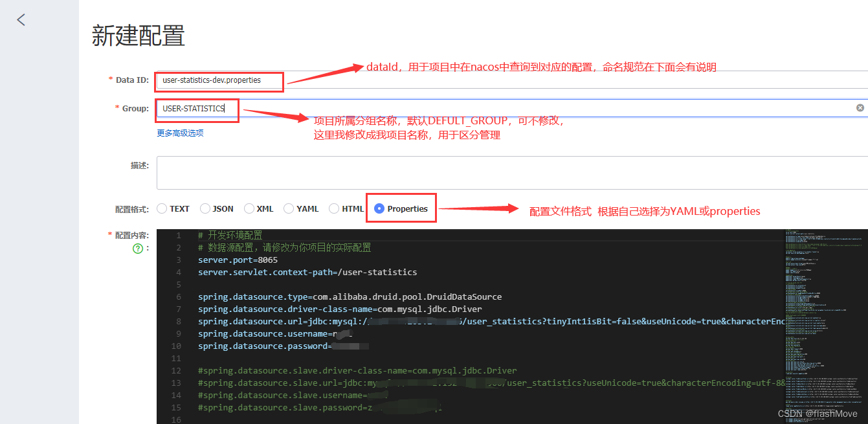Click the spring.datasource.driver-class-name line
The height and width of the screenshot is (424, 868).
pos(340,309)
